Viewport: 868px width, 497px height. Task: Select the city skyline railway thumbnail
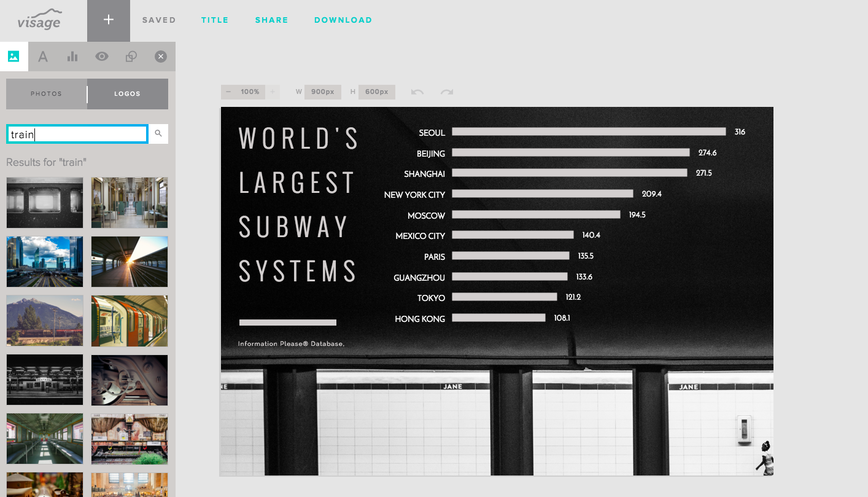45,262
